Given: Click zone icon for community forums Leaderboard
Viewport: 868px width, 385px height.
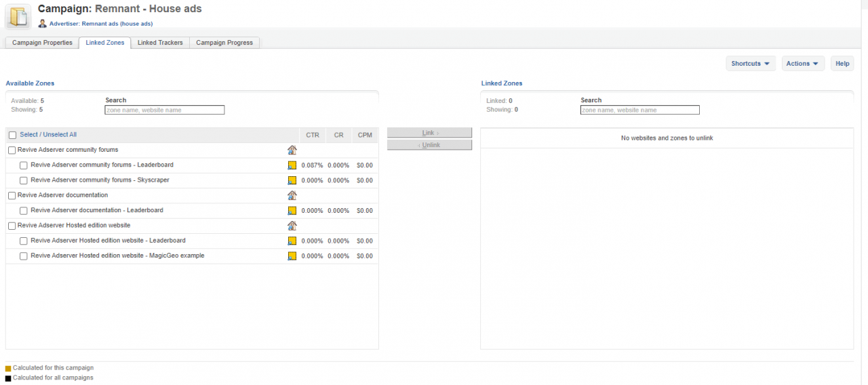Looking at the screenshot, I should pos(292,165).
